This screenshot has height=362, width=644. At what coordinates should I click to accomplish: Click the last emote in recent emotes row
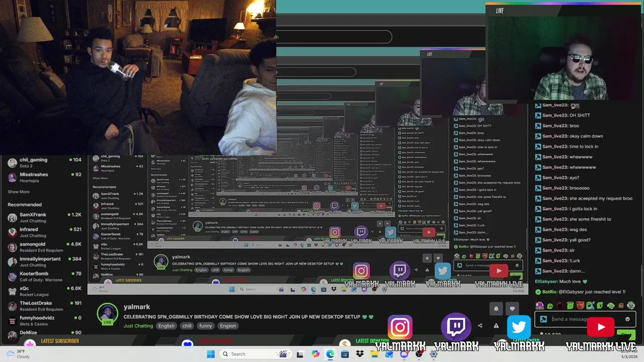631,305
